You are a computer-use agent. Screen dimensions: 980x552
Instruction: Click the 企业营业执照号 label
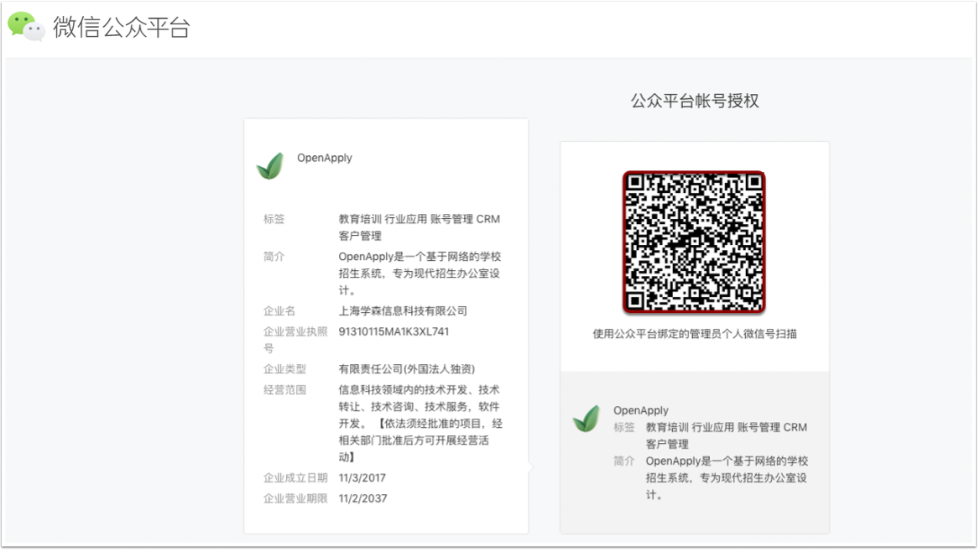295,340
